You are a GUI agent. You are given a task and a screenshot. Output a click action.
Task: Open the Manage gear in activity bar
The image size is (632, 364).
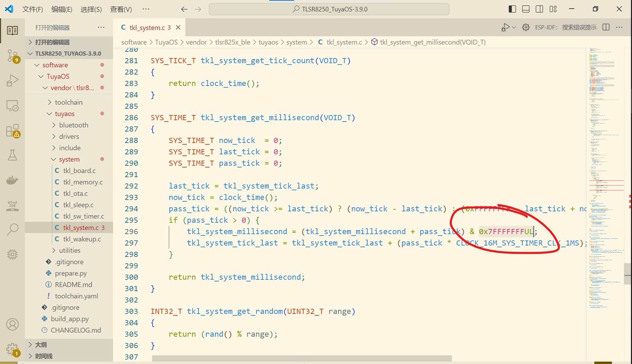(12, 349)
